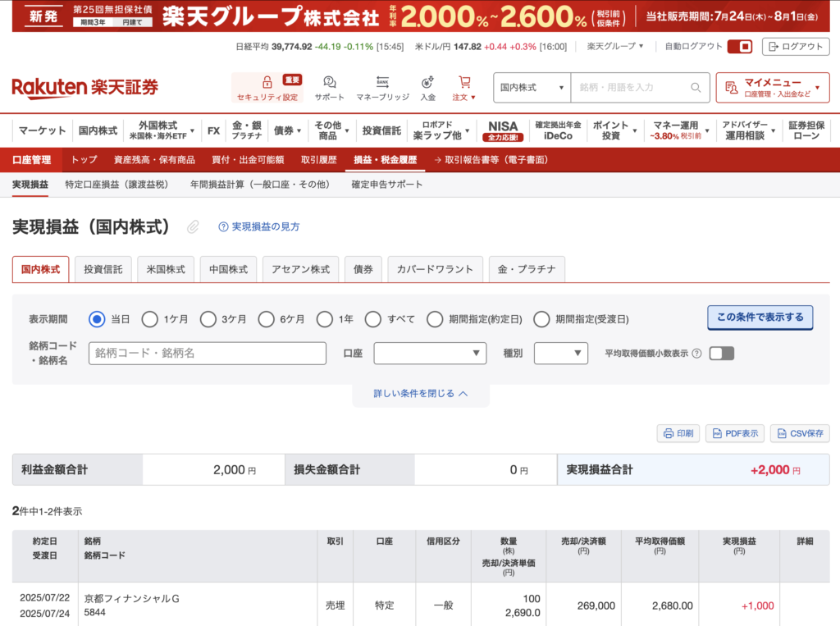Select the すべて period radio button
This screenshot has height=626, width=840.
point(373,319)
